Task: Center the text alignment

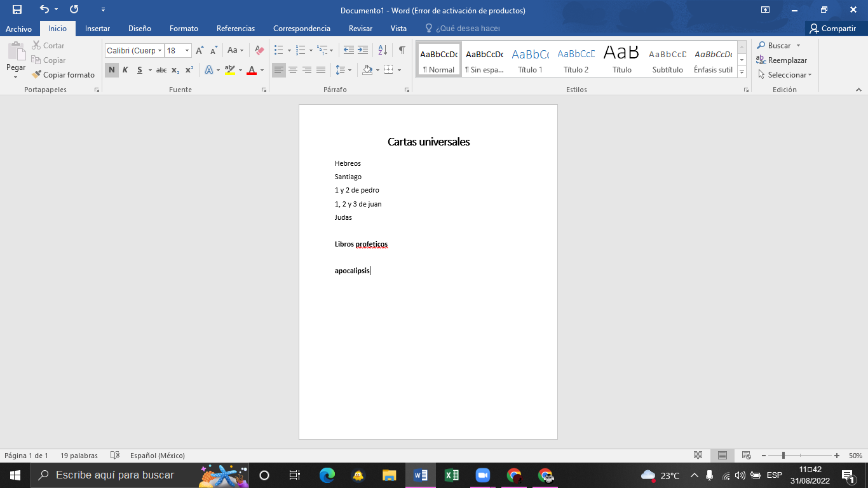Action: [x=293, y=70]
